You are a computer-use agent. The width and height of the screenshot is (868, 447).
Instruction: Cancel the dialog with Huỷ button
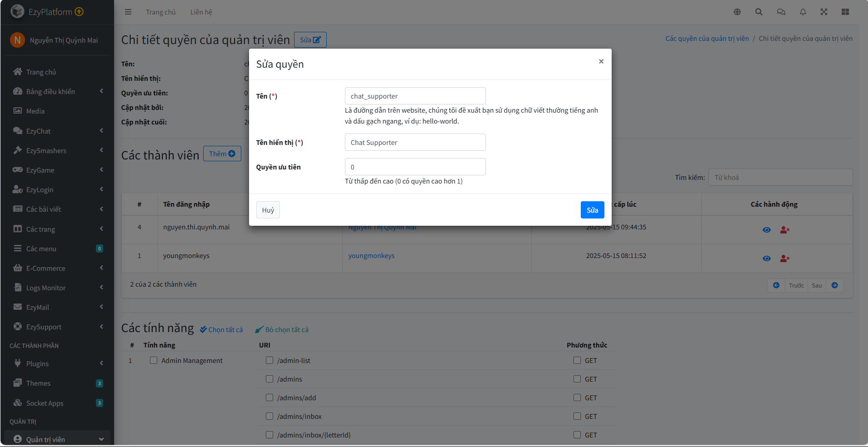pyautogui.click(x=268, y=210)
